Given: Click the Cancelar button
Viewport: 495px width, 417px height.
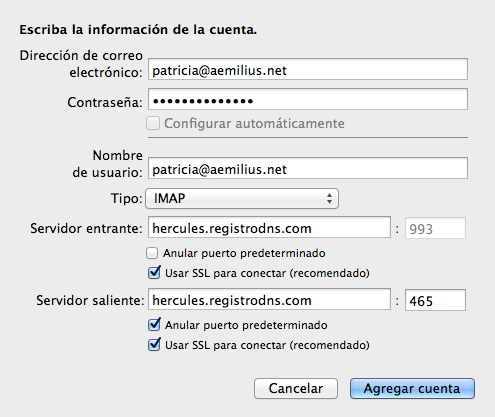Looking at the screenshot, I should pos(296,388).
